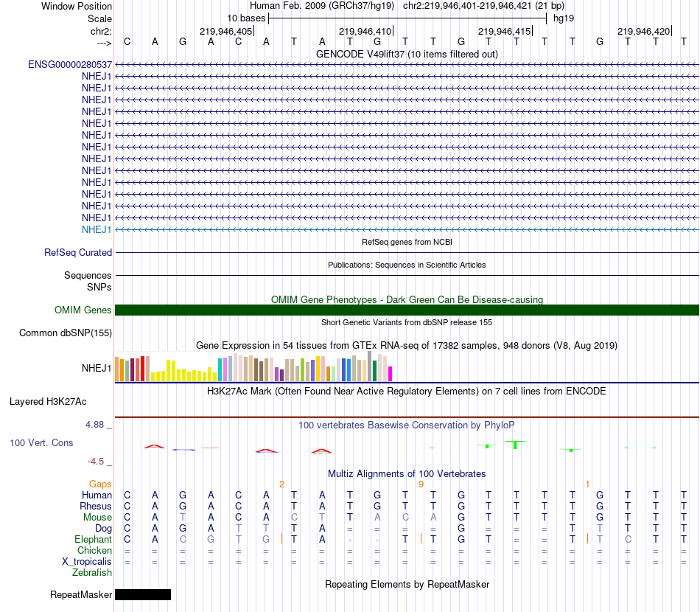
Task: Click the PhyloP lower limit value -4.5
Action: pos(96,462)
